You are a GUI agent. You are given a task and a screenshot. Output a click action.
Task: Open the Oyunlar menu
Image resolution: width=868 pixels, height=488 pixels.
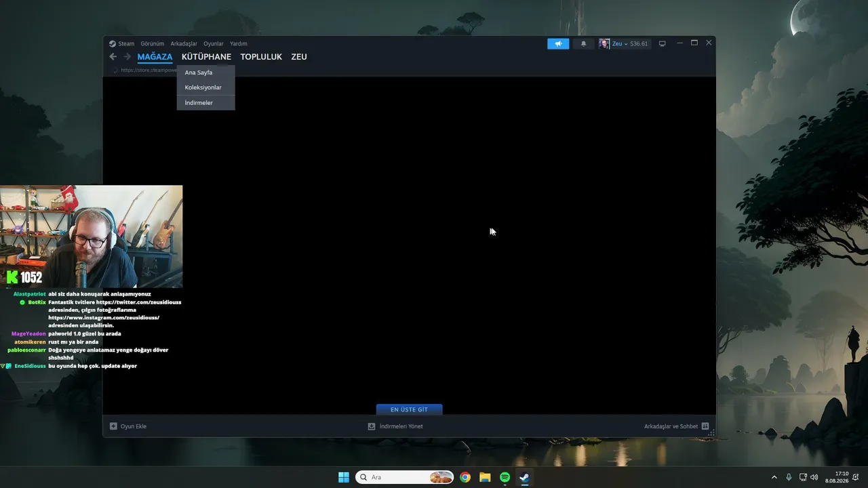(x=214, y=44)
